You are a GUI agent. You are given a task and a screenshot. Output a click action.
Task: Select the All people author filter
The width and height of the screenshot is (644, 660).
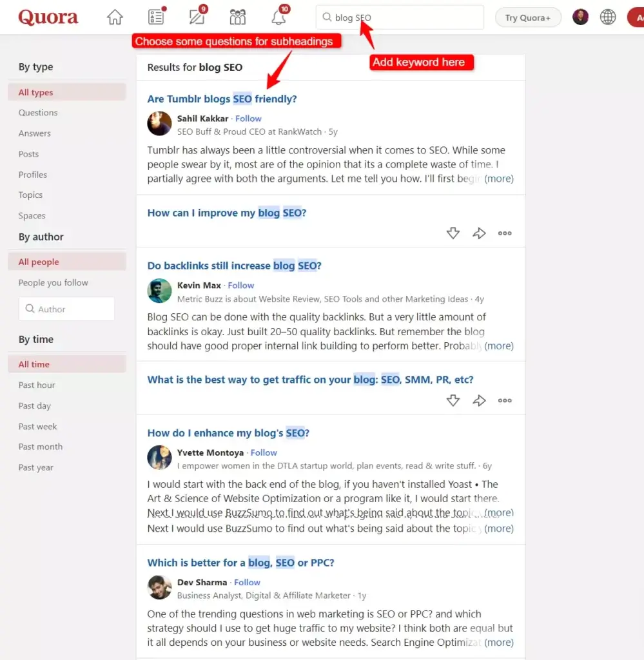(67, 262)
